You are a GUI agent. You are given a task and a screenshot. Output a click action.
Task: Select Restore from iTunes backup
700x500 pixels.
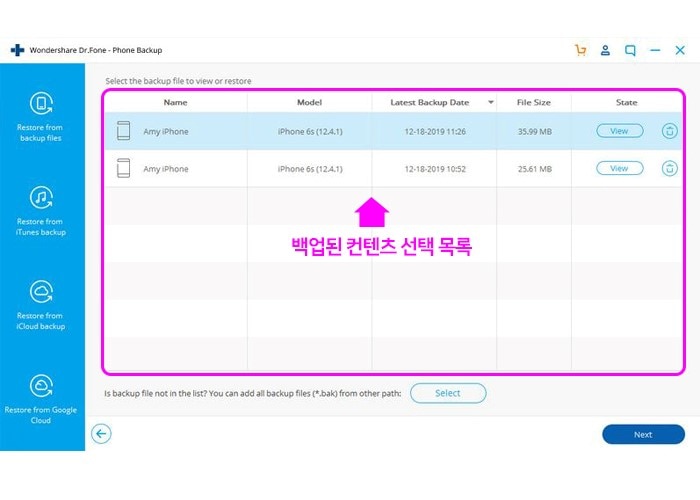pyautogui.click(x=41, y=211)
